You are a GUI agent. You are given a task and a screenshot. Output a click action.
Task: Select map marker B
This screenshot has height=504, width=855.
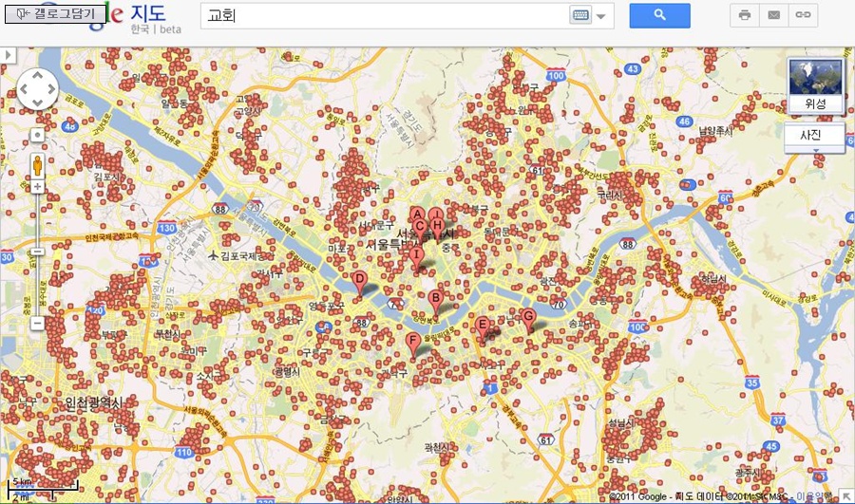pos(434,301)
